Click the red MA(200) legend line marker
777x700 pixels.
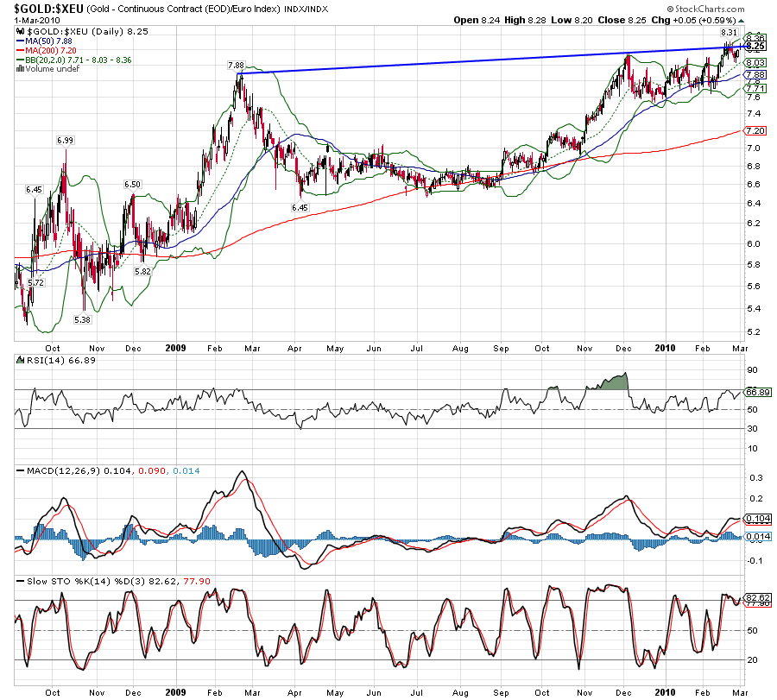(x=20, y=51)
